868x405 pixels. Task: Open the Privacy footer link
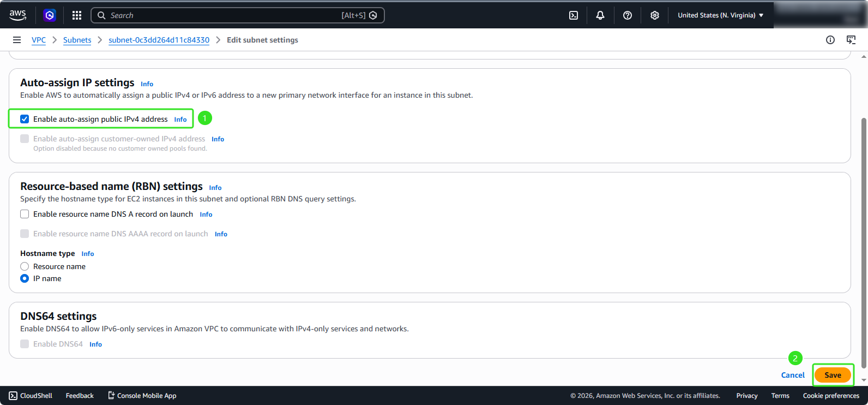747,396
